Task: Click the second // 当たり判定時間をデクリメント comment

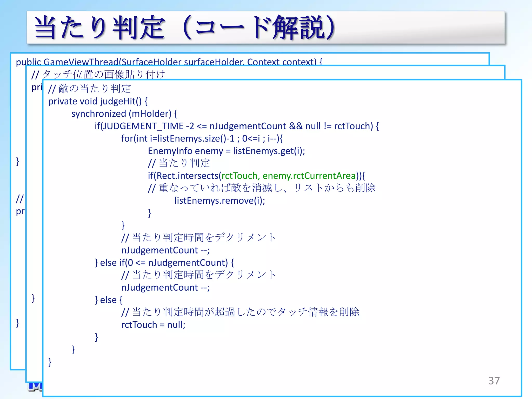Action: (199, 275)
